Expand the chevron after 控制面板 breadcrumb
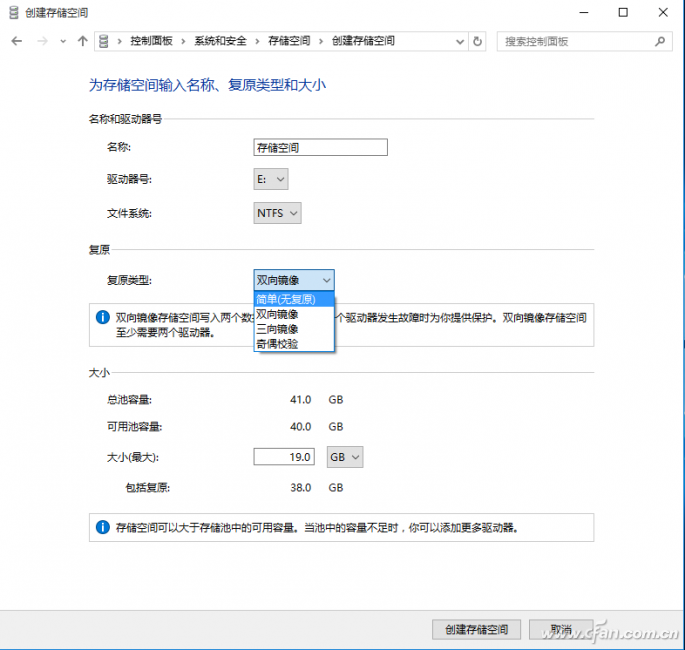 (183, 41)
